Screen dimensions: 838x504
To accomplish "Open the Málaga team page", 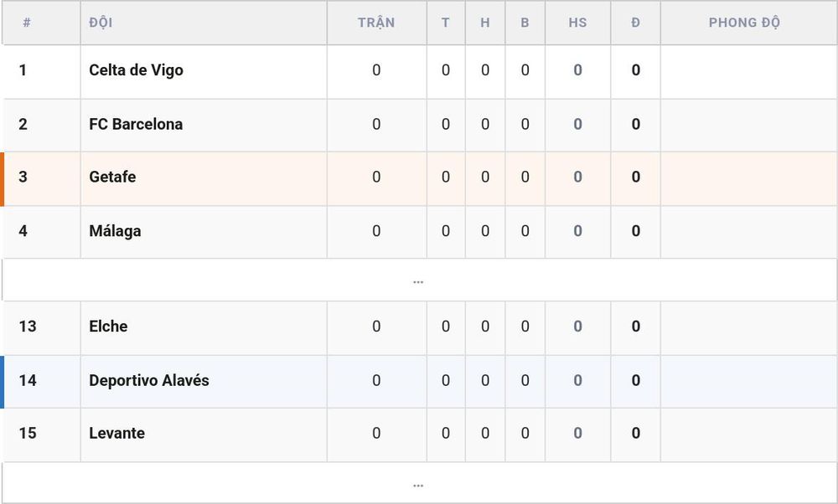I will tap(115, 231).
